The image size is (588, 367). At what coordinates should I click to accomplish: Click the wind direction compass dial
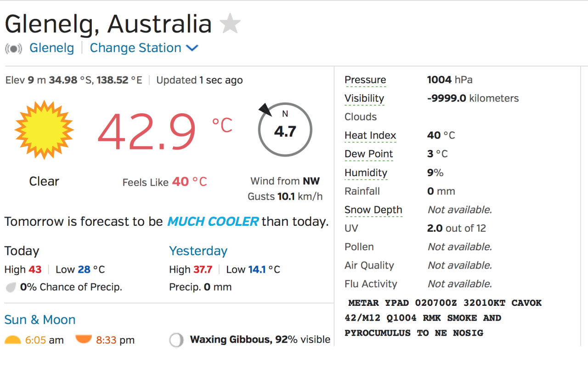[x=285, y=130]
